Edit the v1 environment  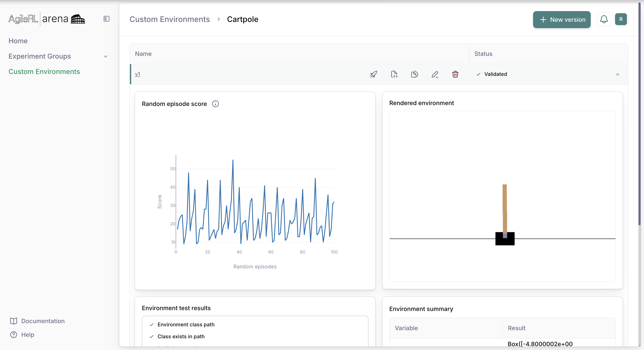pyautogui.click(x=435, y=74)
